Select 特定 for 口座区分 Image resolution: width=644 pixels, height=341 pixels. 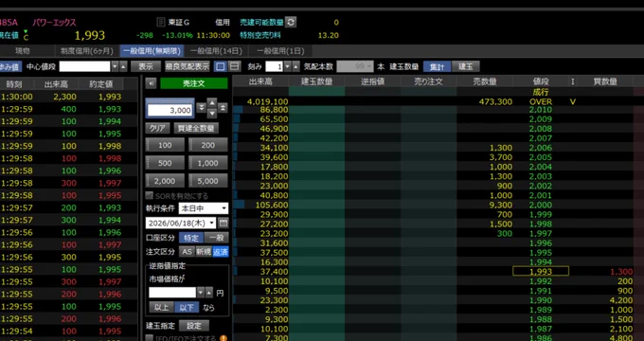click(191, 238)
